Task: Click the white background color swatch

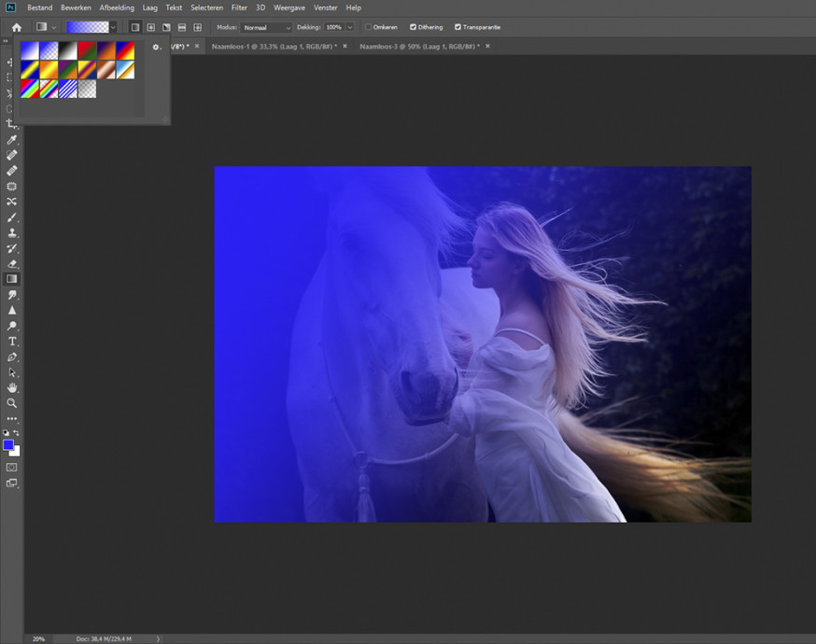Action: click(17, 452)
